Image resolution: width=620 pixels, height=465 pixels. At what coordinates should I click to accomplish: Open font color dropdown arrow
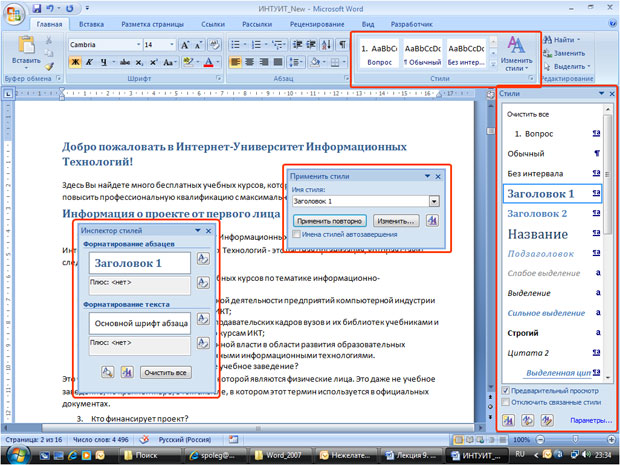click(218, 62)
